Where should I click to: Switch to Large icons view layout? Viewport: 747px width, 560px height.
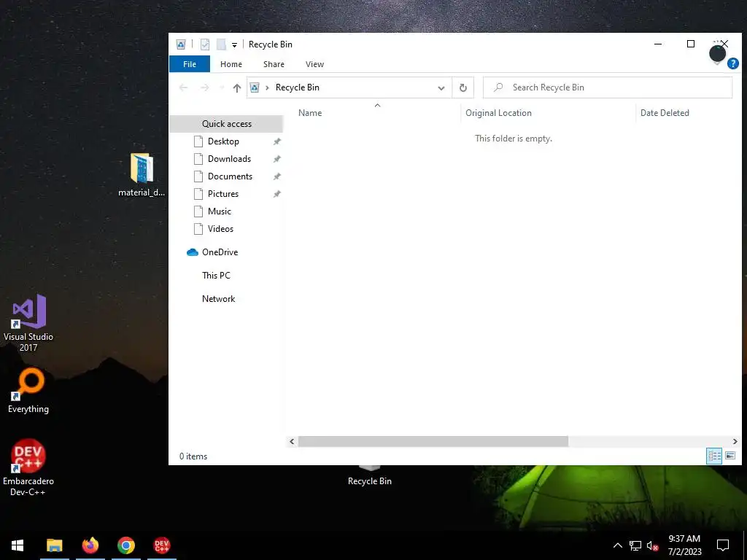pyautogui.click(x=730, y=456)
